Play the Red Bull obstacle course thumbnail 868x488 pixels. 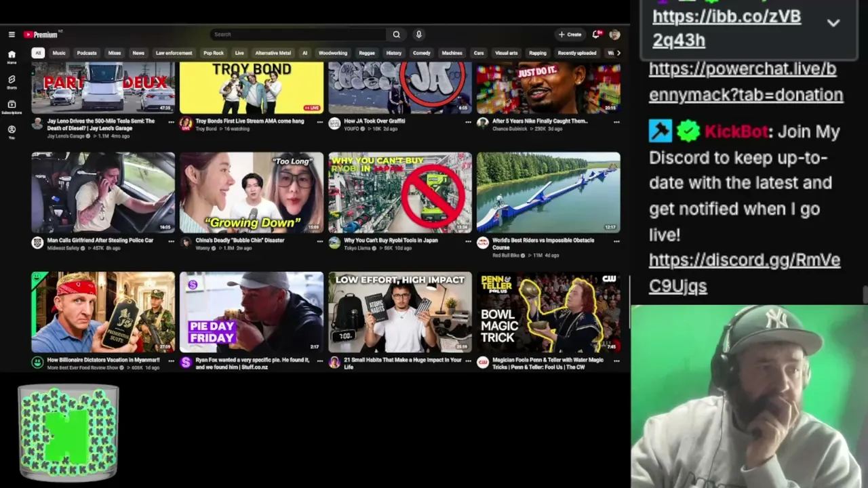click(548, 192)
